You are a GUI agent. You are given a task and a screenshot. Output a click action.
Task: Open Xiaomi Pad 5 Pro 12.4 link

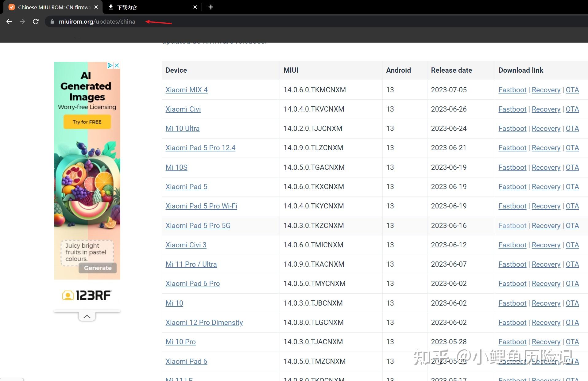tap(200, 148)
